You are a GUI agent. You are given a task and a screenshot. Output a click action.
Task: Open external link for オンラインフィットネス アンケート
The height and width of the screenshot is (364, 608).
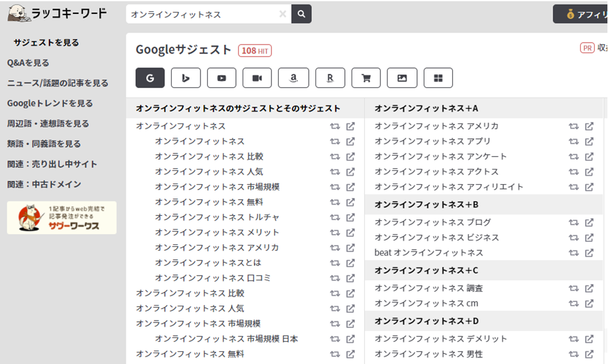pos(589,156)
